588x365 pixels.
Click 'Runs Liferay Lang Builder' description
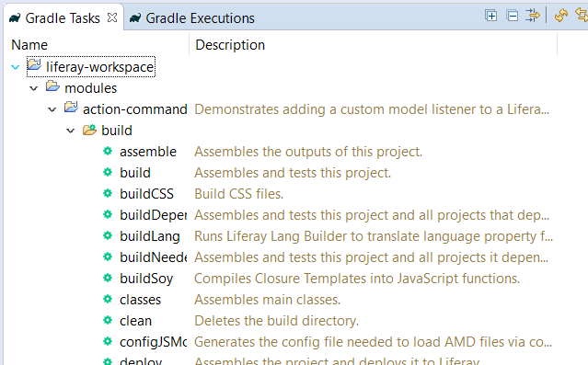click(x=374, y=236)
